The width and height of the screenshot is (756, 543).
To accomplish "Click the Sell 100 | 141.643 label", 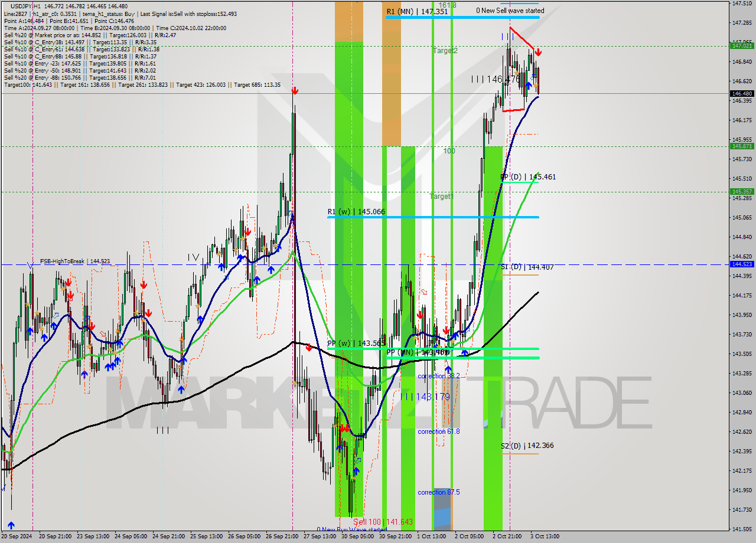I will 383,522.
